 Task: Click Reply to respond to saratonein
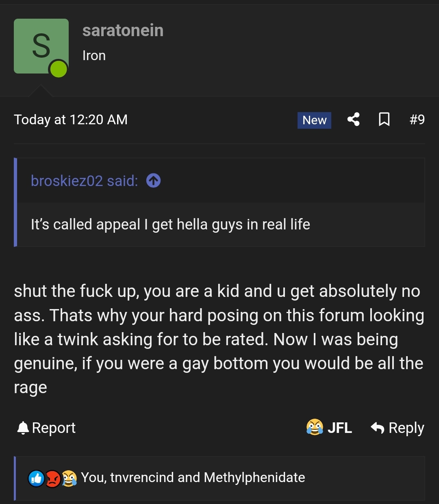(406, 427)
